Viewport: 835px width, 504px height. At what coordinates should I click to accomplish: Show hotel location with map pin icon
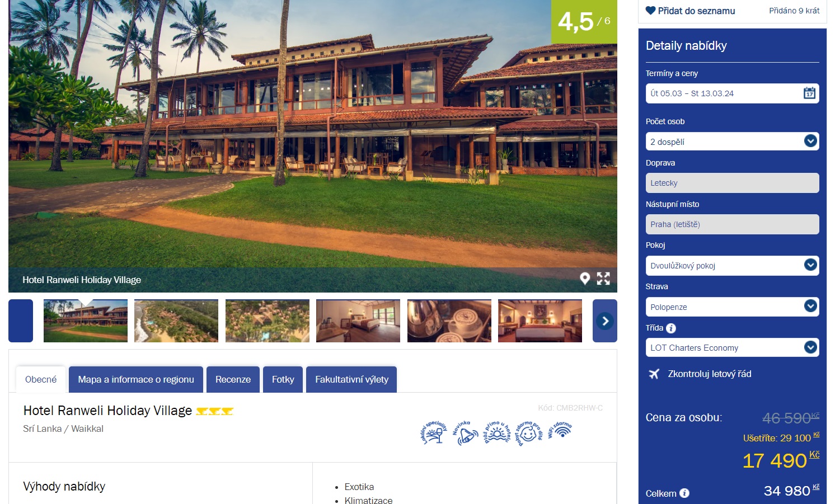click(585, 279)
